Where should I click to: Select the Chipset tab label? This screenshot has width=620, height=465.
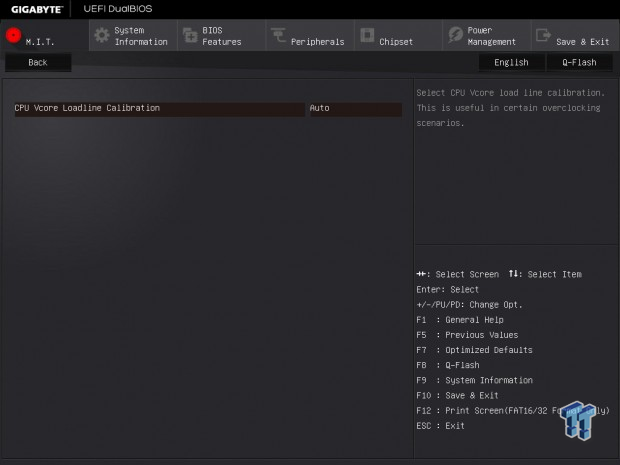coord(396,42)
